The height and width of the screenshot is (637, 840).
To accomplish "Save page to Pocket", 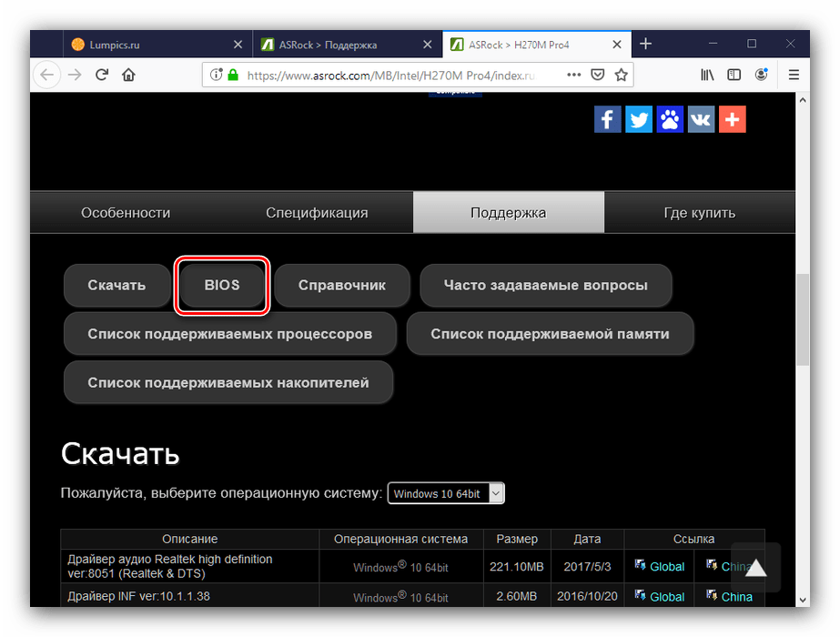I will [597, 75].
